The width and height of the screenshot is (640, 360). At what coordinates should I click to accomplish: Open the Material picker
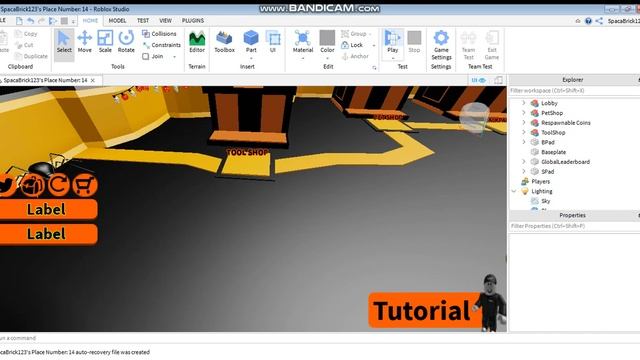(302, 42)
